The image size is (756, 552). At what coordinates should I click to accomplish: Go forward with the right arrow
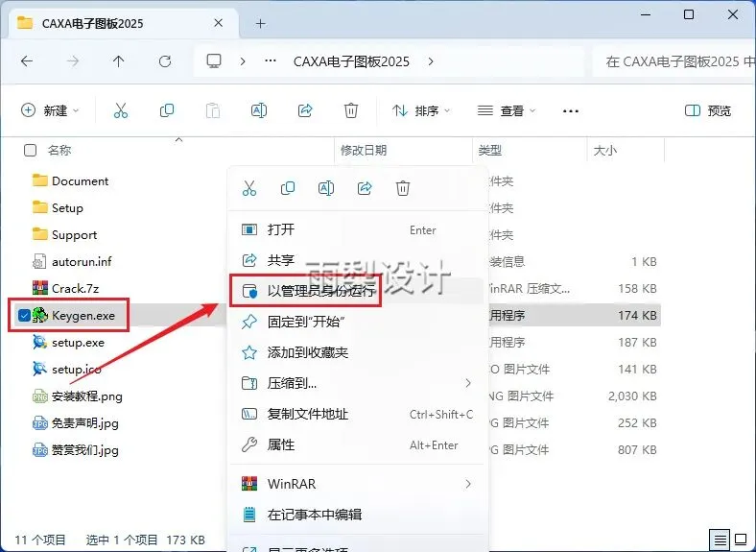pyautogui.click(x=73, y=61)
